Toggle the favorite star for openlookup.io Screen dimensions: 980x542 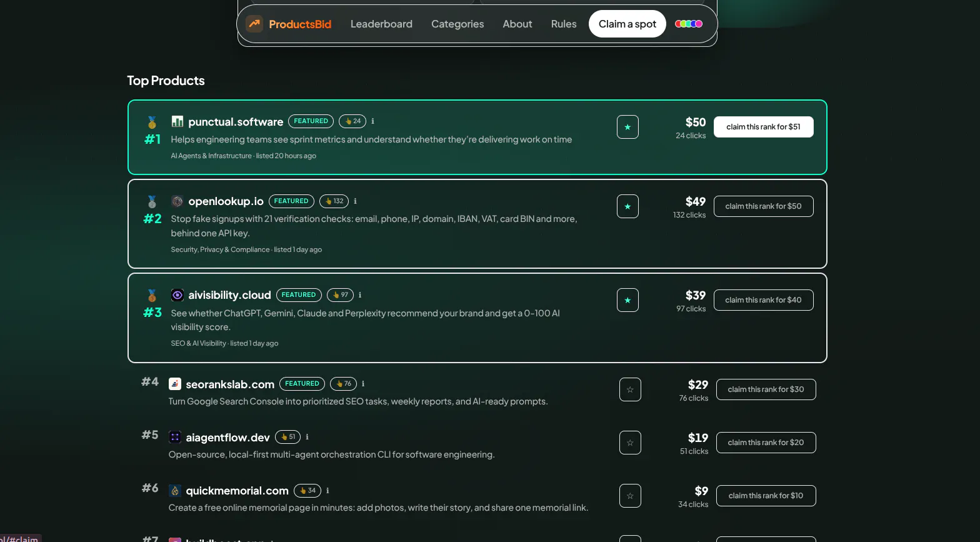click(627, 206)
